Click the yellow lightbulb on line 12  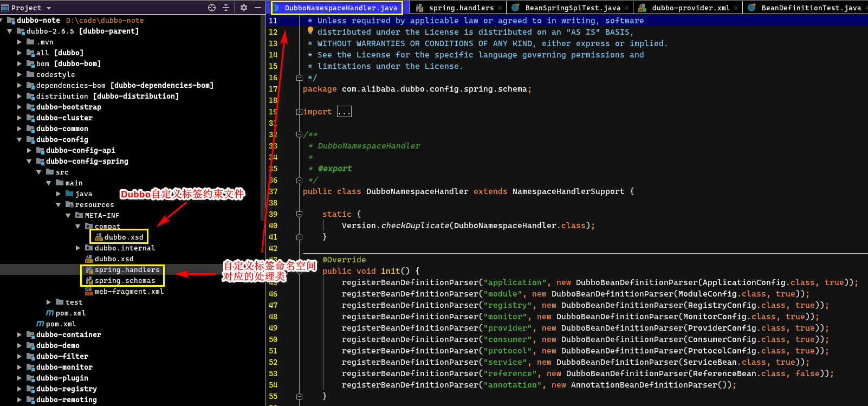coord(310,31)
